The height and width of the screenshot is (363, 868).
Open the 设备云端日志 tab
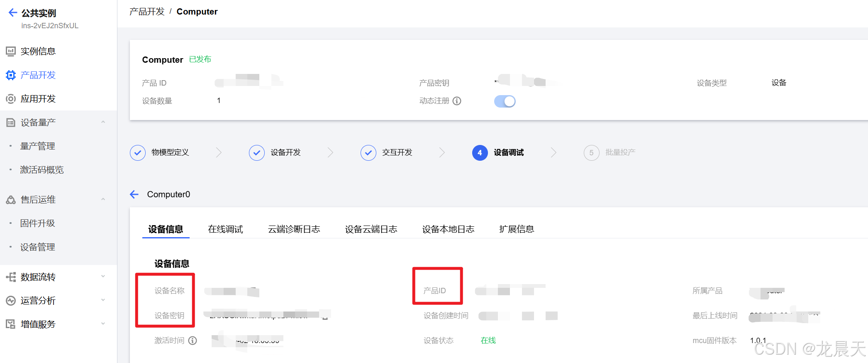tap(371, 229)
